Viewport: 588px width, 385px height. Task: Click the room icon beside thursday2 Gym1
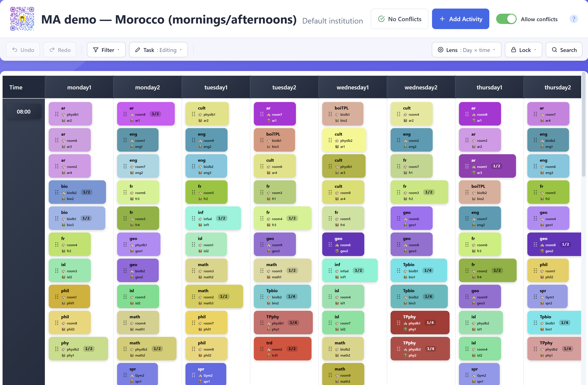click(x=542, y=297)
